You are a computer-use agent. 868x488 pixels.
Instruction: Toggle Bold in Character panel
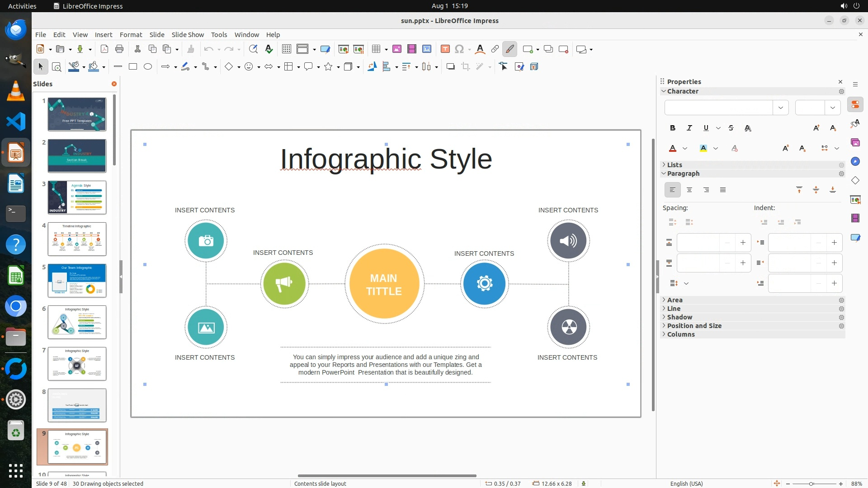672,128
